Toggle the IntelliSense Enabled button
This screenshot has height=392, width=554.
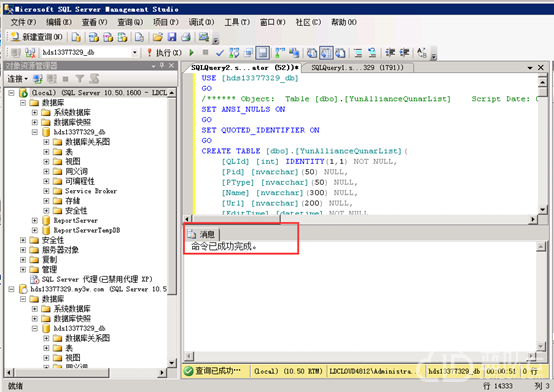click(263, 53)
